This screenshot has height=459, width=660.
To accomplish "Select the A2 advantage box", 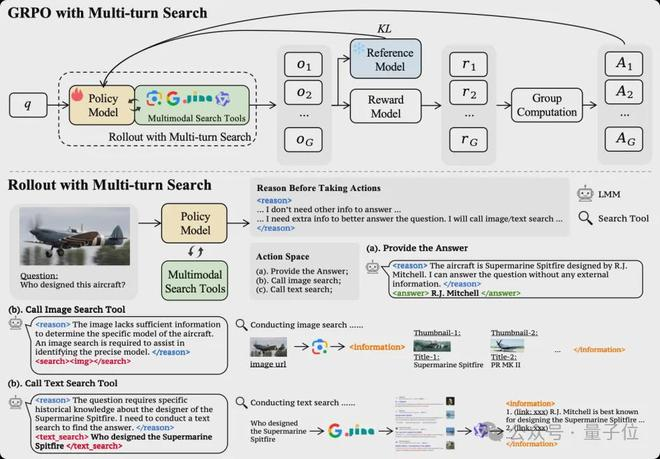I will click(x=624, y=92).
